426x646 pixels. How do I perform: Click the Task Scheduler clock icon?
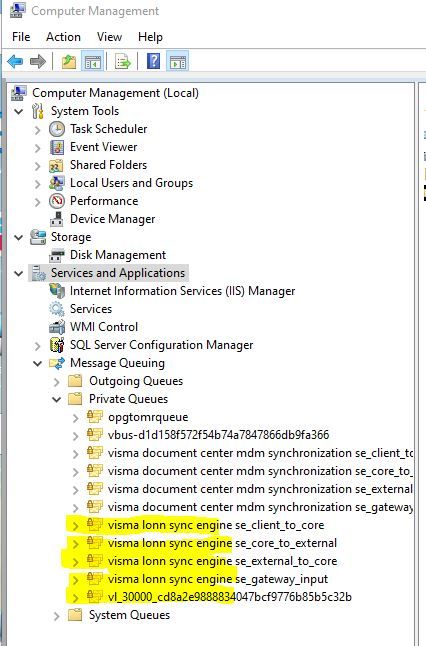(57, 129)
